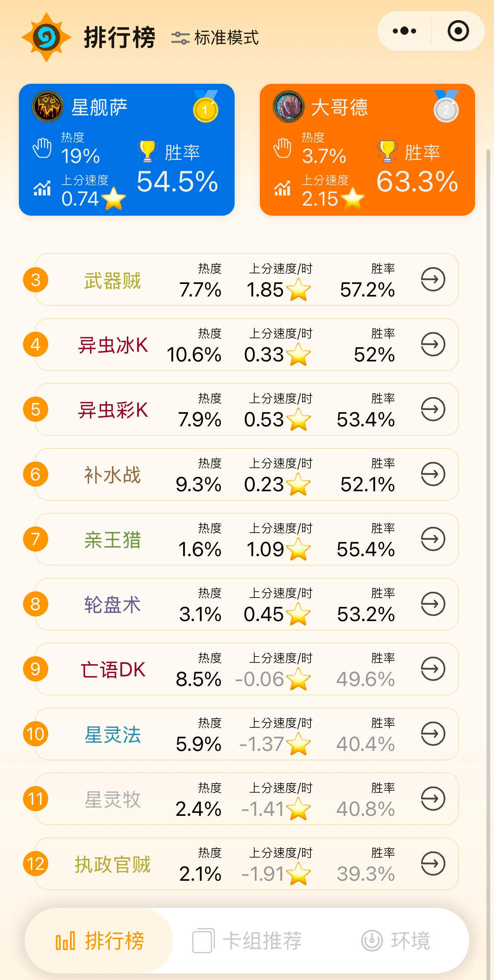This screenshot has width=494, height=980.
Task: Switch to the 卡组推荐 tab
Action: click(247, 941)
